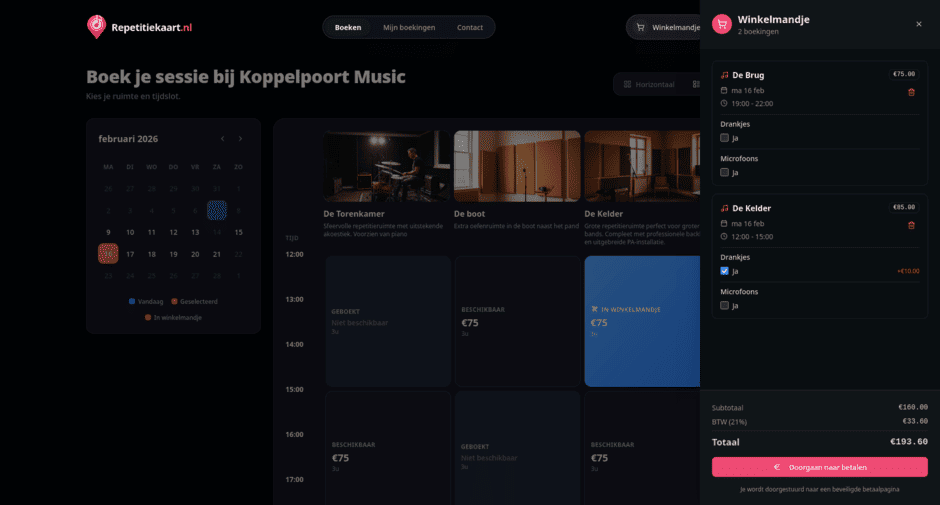Click Doorgaan naar betalen button

(820, 467)
